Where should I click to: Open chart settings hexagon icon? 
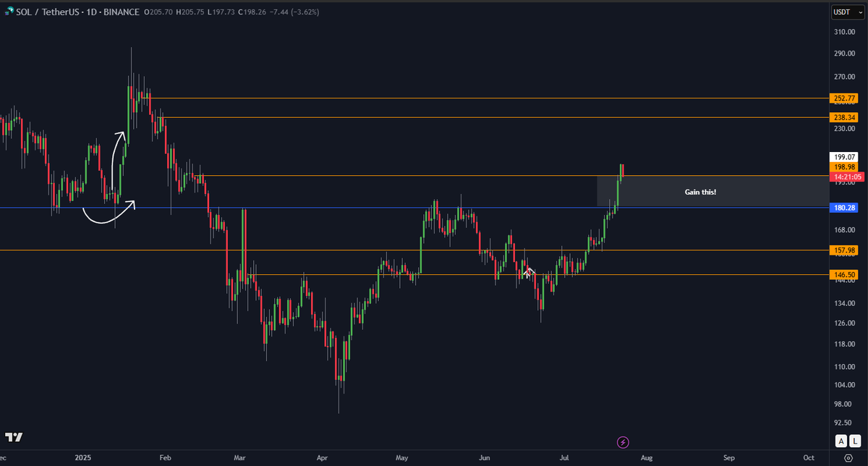pos(848,459)
